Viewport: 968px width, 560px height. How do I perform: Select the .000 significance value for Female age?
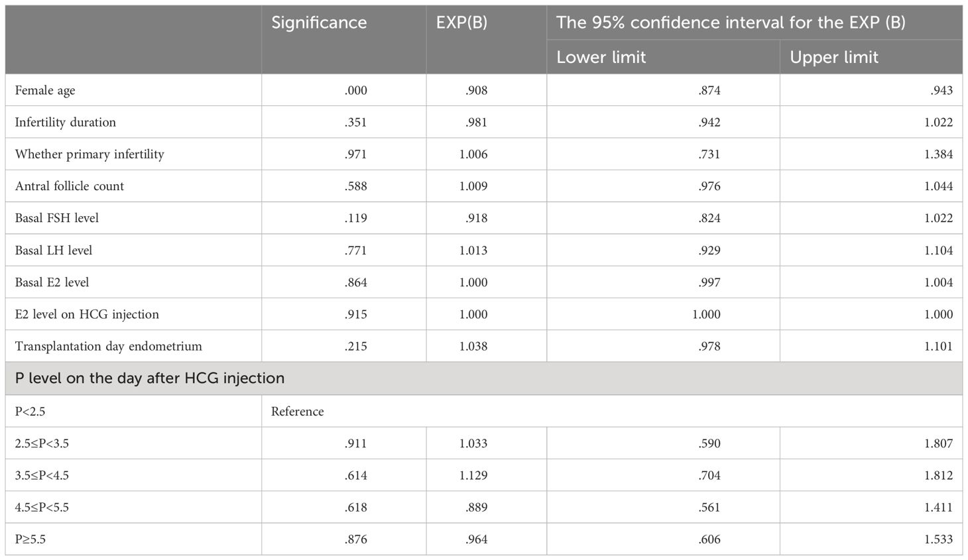[356, 91]
